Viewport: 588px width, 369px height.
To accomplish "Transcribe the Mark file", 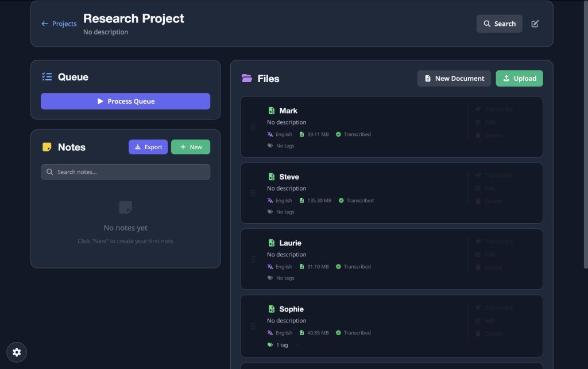I will tap(494, 109).
